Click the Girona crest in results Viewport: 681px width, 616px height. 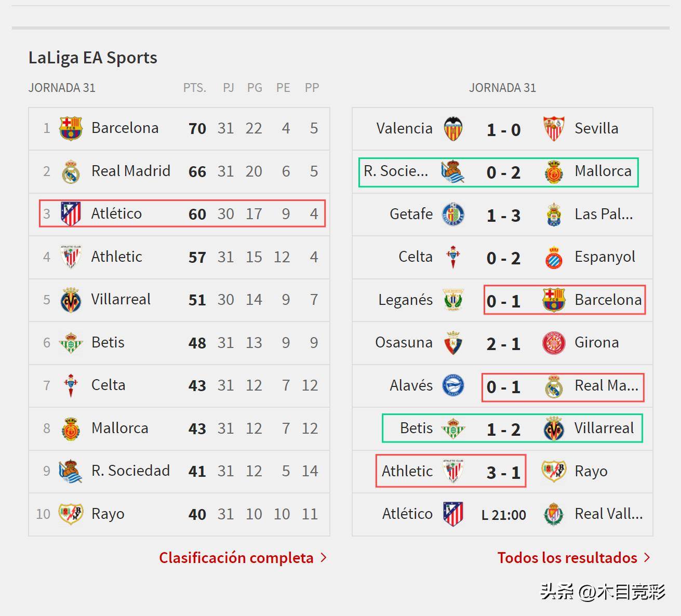coord(554,343)
